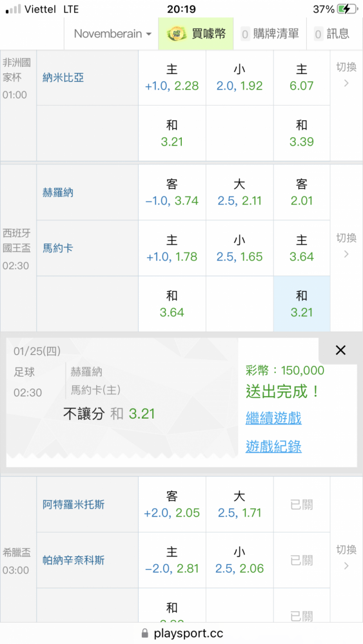Open the 納米比亞 team link

(x=63, y=77)
